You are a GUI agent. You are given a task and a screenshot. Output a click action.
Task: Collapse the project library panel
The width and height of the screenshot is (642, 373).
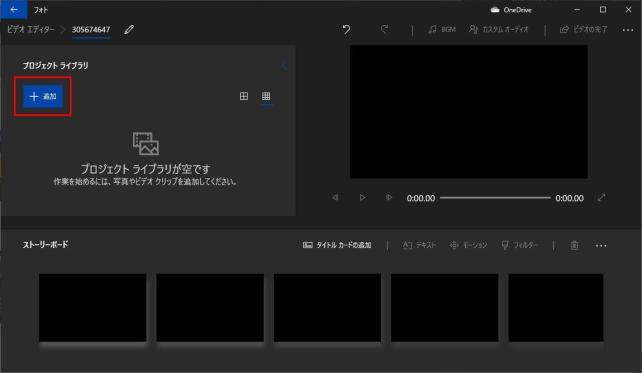[284, 66]
